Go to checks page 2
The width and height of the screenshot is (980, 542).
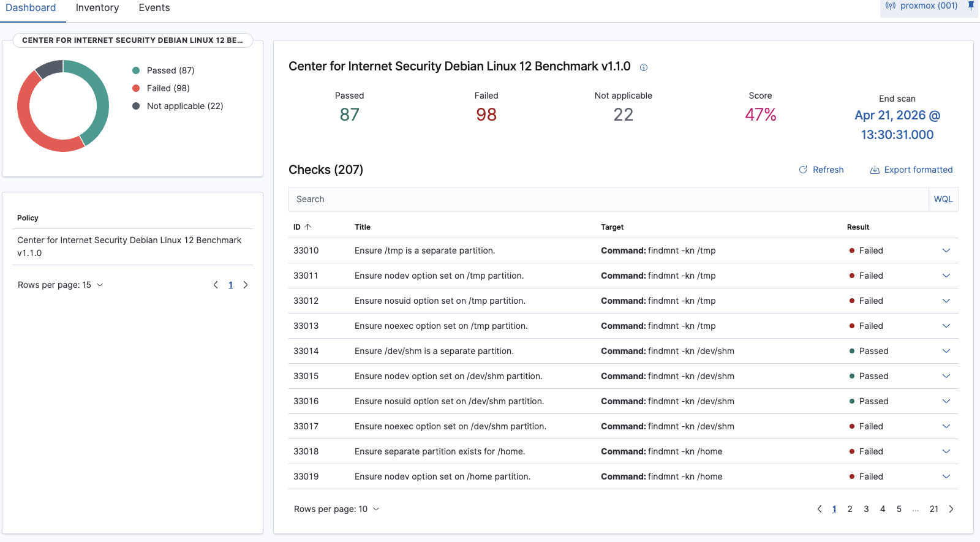pyautogui.click(x=850, y=509)
